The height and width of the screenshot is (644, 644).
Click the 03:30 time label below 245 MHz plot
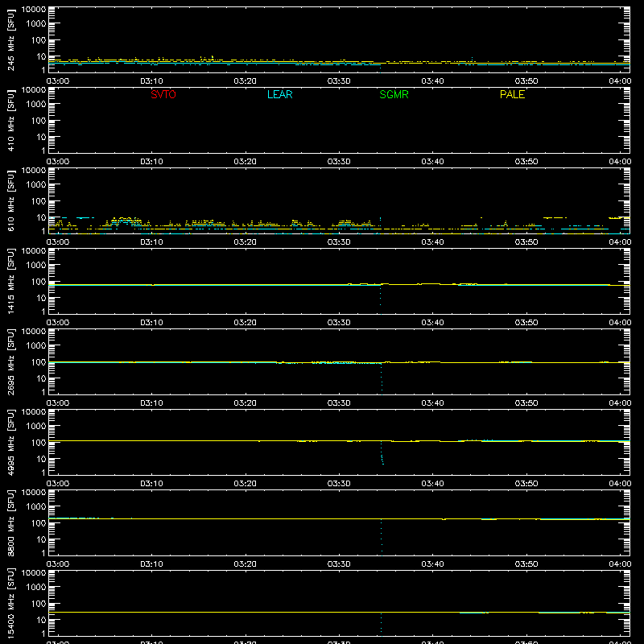click(x=339, y=81)
